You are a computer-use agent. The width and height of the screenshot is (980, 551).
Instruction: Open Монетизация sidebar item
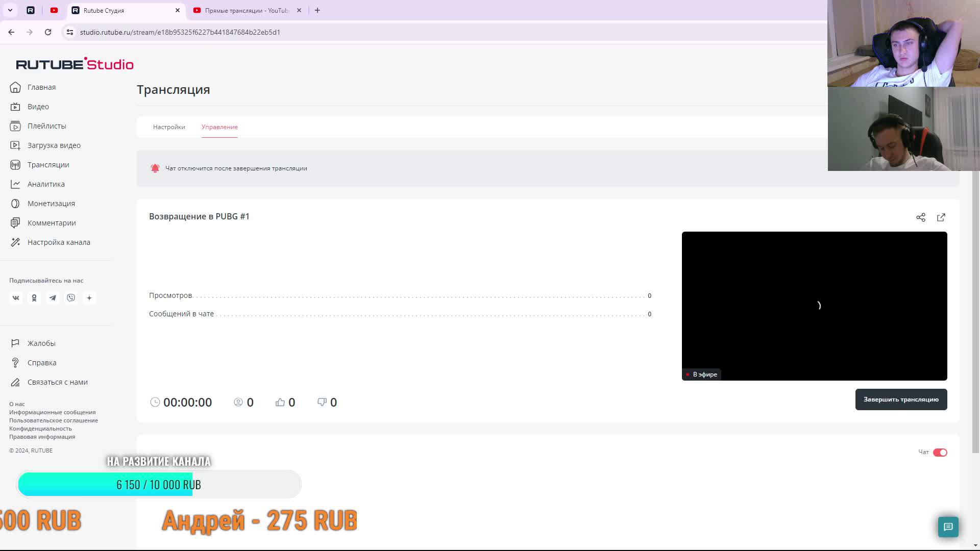click(x=51, y=204)
